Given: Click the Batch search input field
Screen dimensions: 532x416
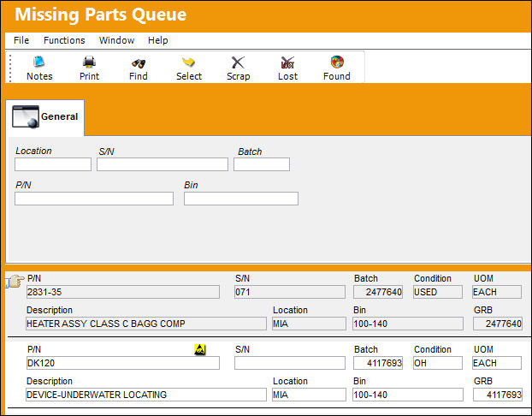Looking at the screenshot, I should (262, 164).
